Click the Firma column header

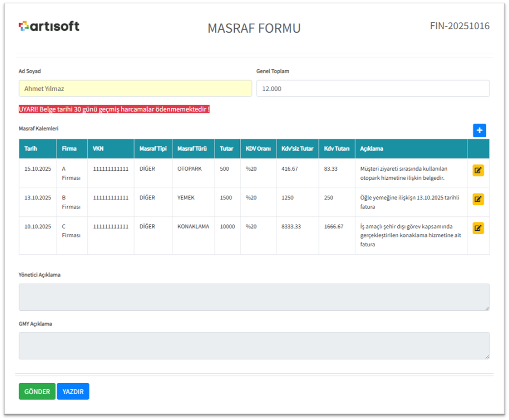[69, 149]
